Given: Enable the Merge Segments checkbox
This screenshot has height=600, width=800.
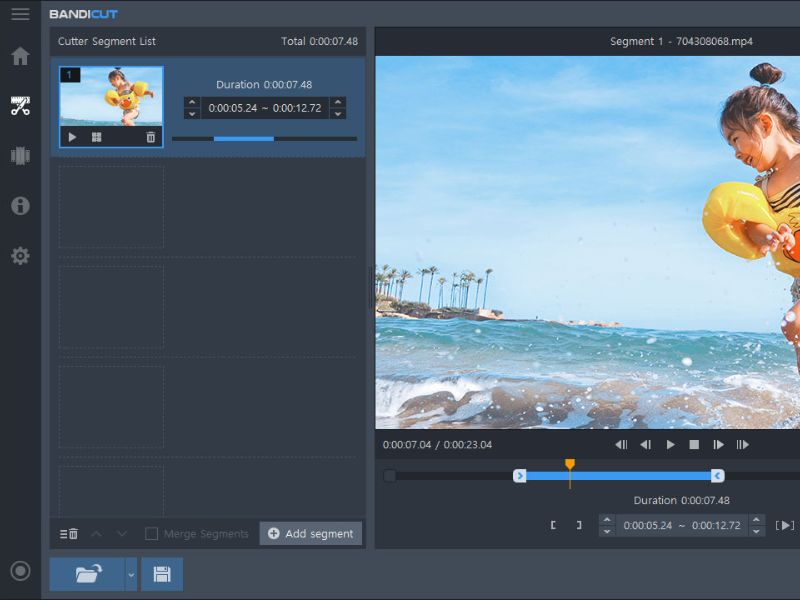Looking at the screenshot, I should point(152,534).
